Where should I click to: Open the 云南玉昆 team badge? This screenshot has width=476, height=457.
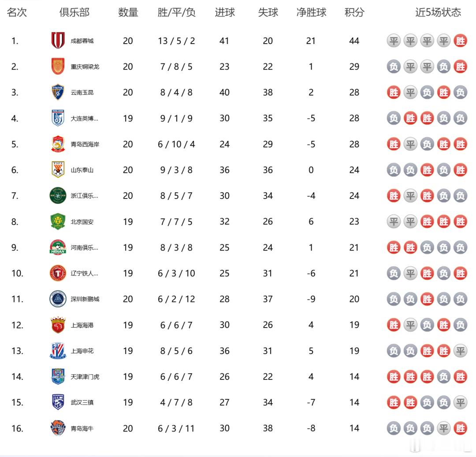tap(58, 92)
